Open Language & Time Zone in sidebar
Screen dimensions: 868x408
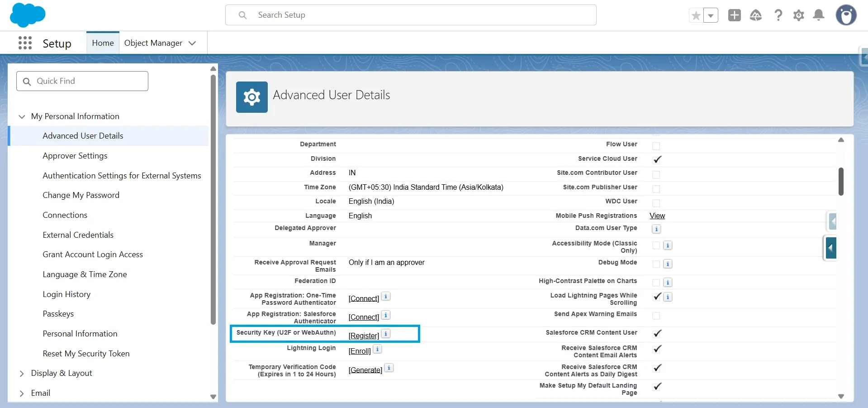click(85, 274)
